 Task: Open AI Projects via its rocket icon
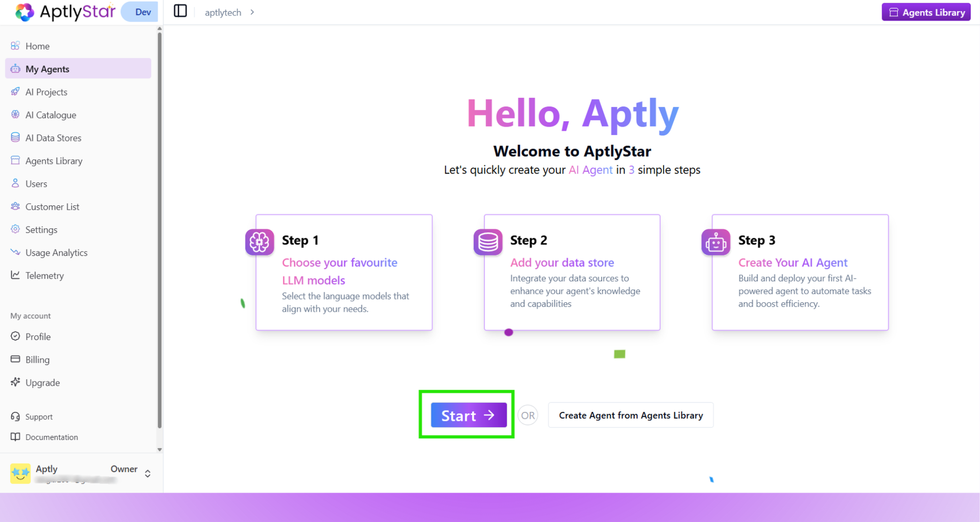coord(16,92)
